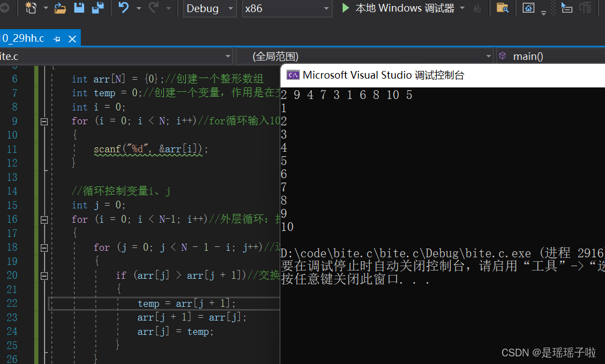
Task: Open the undo history dropdown arrow
Action: click(139, 8)
